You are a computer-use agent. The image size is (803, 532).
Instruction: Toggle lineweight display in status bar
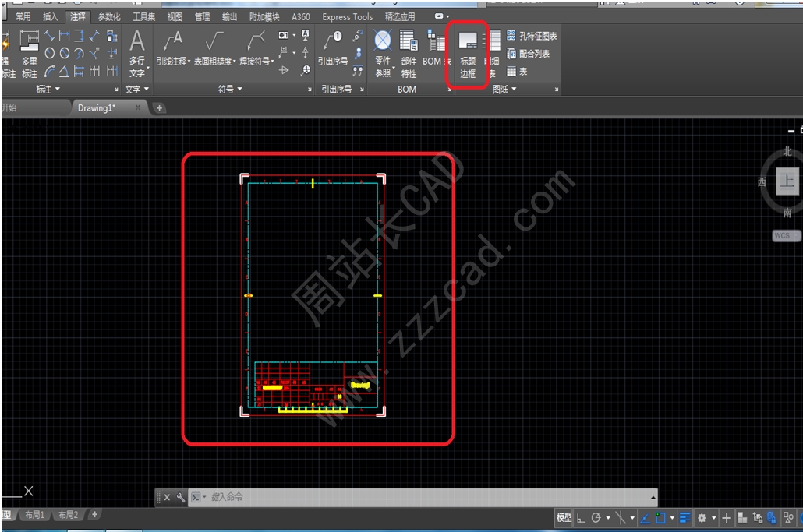pyautogui.click(x=684, y=518)
